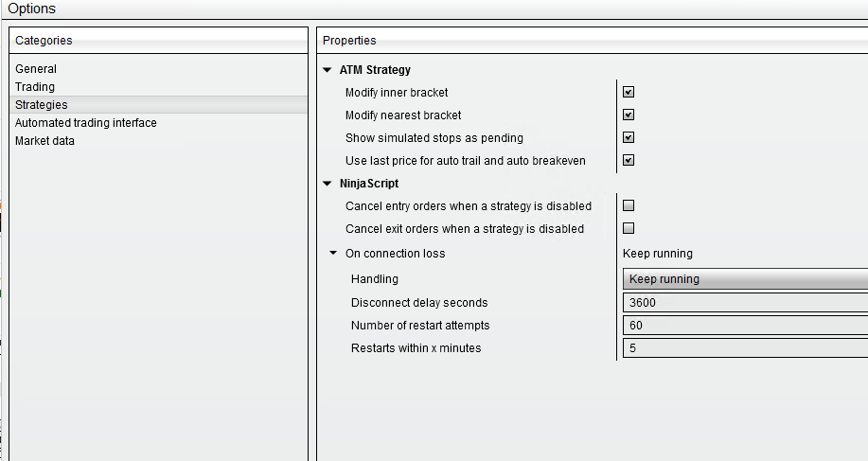Viewport: 868px width, 461px height.
Task: Enable Cancel entry orders when strategy disabled
Action: (629, 205)
